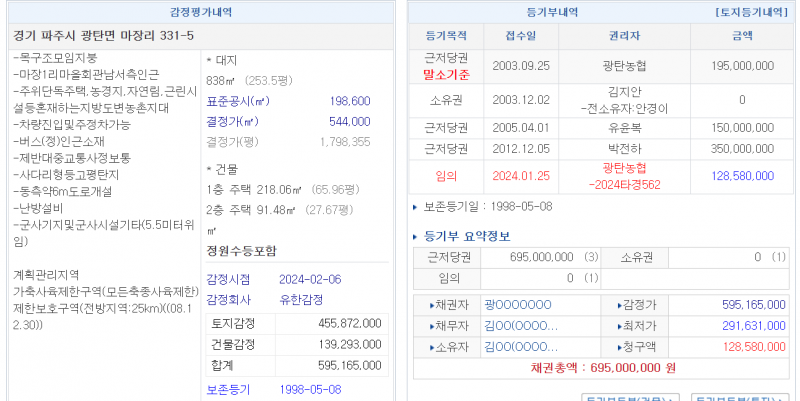Image resolution: width=800 pixels, height=401 pixels.
Task: Select the 등기부내역 header tab
Action: click(x=600, y=11)
